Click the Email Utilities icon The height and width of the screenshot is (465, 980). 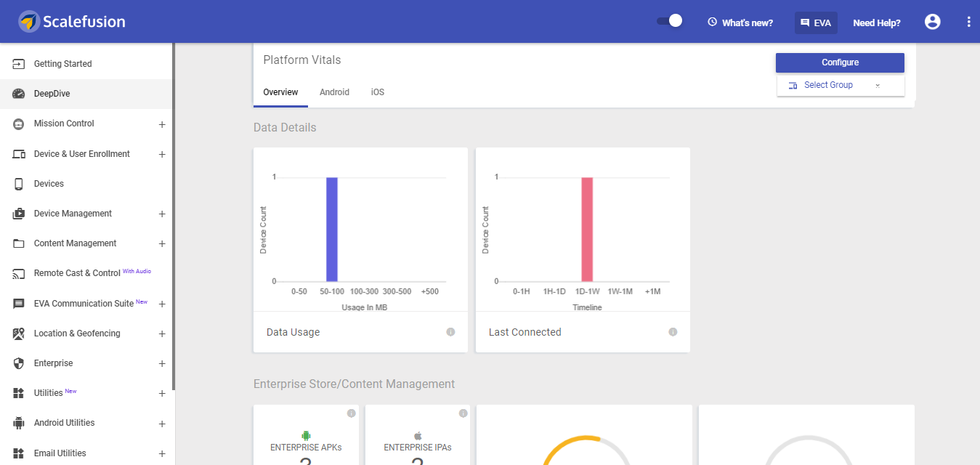click(19, 453)
